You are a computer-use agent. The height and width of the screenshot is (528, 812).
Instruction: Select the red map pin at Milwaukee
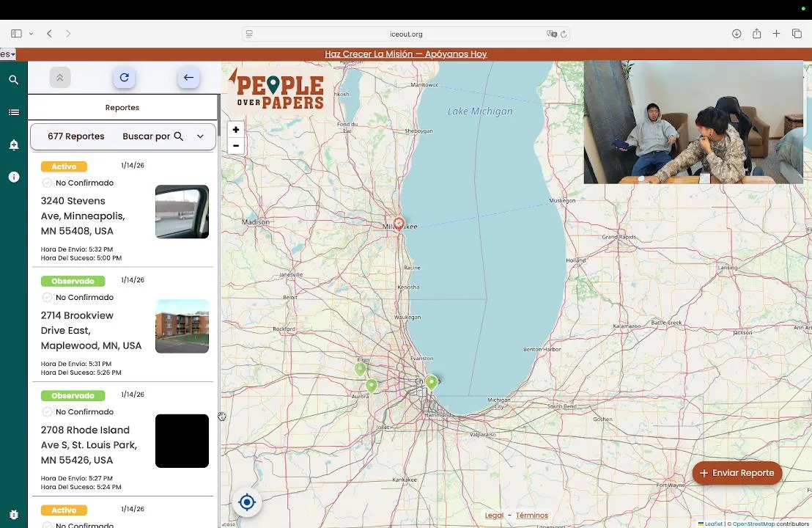(x=399, y=224)
